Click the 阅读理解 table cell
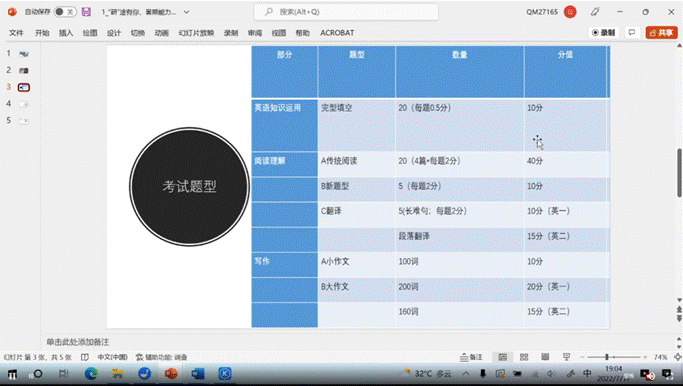Image resolution: width=683 pixels, height=386 pixels. pos(284,164)
